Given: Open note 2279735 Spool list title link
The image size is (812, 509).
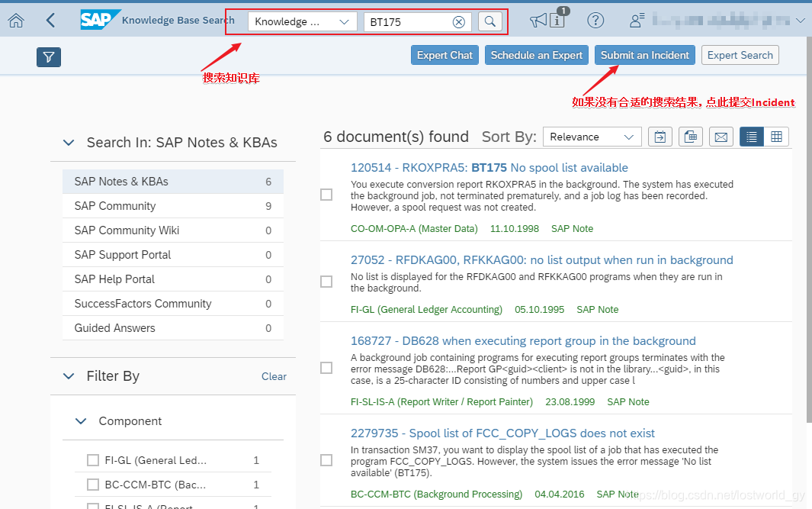Looking at the screenshot, I should tap(502, 433).
